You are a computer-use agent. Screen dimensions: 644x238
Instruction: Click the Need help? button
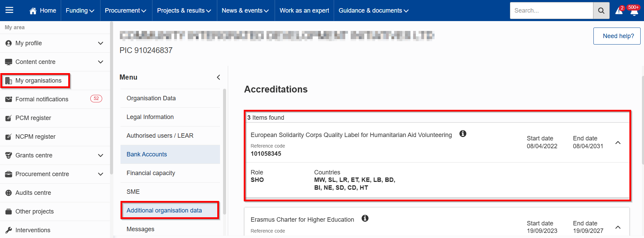click(x=617, y=36)
